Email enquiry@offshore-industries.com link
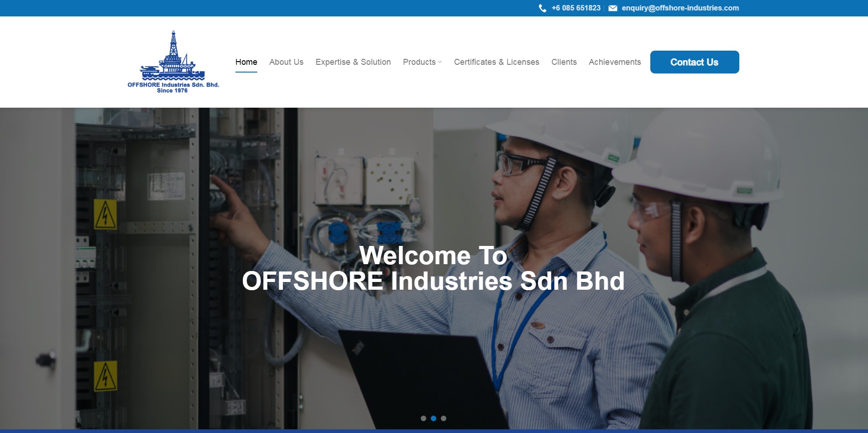Viewport: 868px width, 433px height. (680, 8)
